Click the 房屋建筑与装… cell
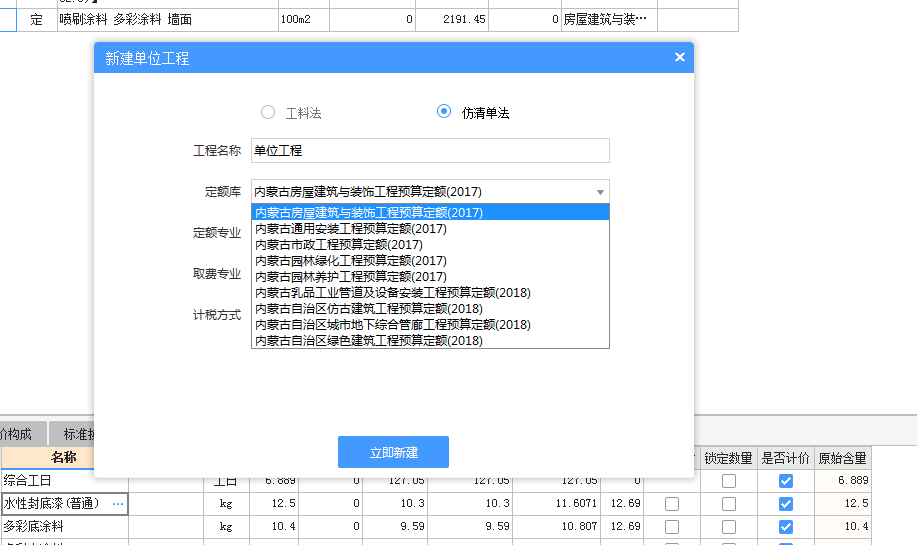Screen dimensions: 917x545 pos(609,19)
